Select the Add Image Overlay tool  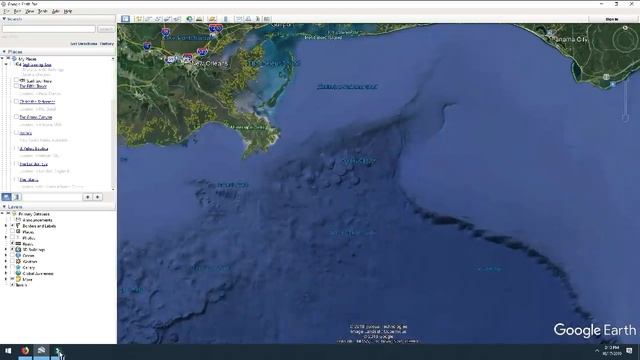(167, 19)
